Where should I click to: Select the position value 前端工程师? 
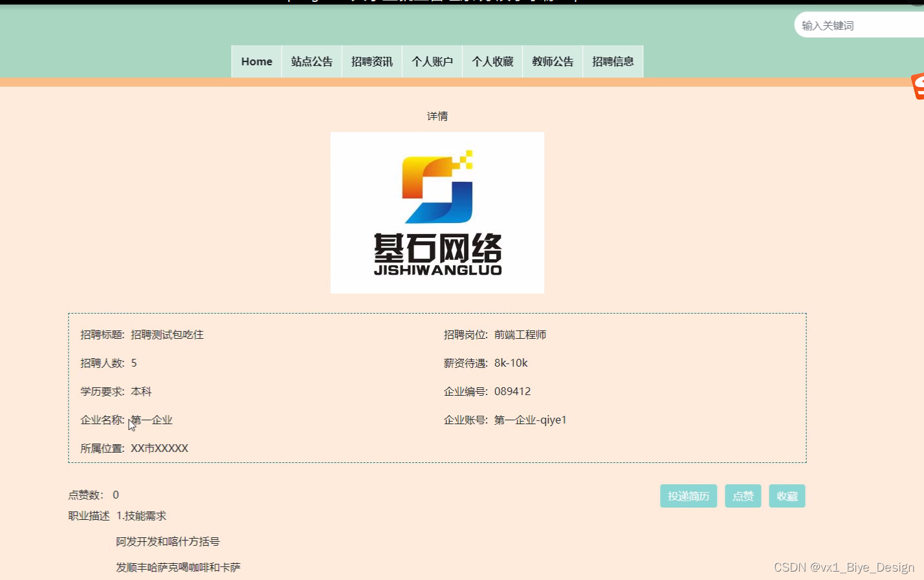click(x=520, y=335)
